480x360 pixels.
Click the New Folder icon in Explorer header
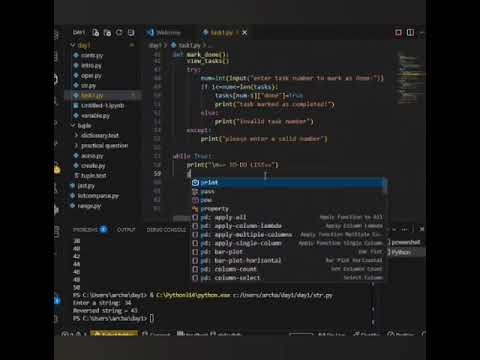[x=107, y=33]
